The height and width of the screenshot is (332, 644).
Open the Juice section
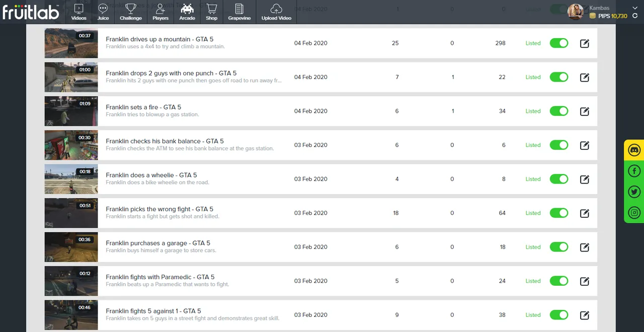point(103,12)
